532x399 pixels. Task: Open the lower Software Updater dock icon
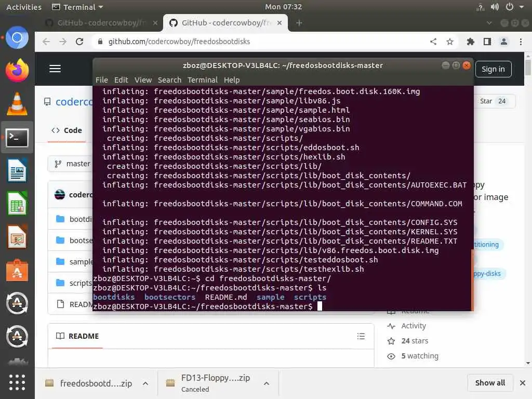click(17, 336)
